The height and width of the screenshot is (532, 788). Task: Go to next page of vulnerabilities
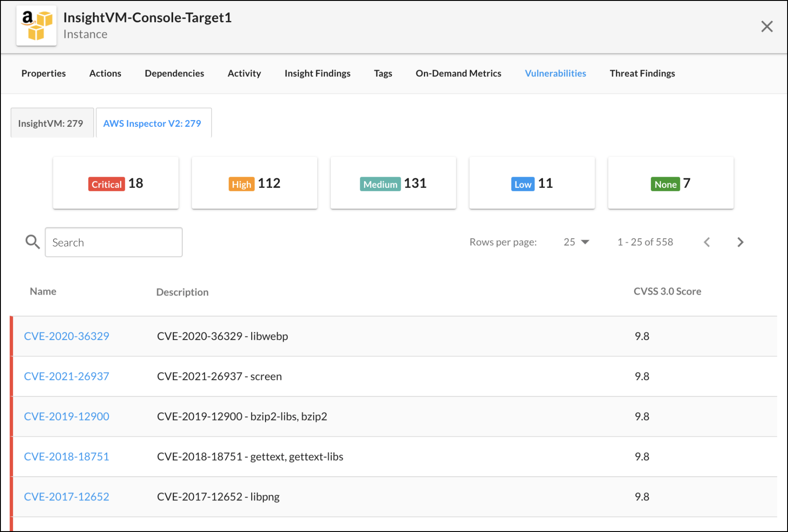(740, 242)
